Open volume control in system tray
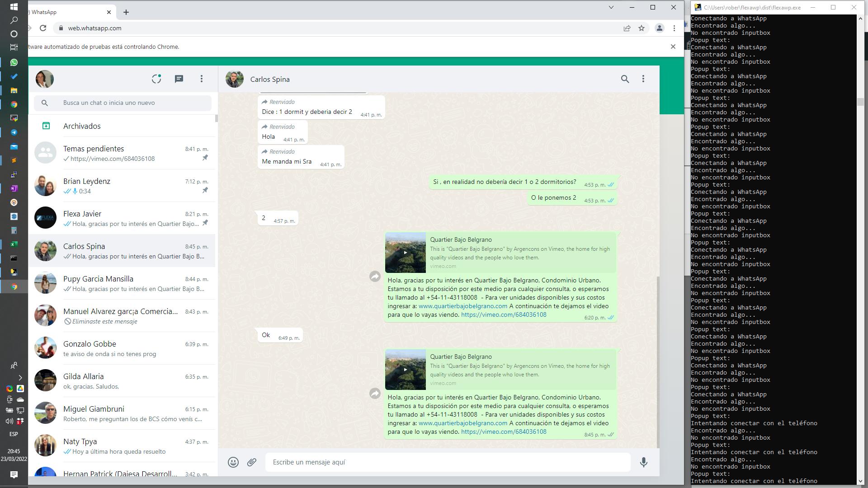The height and width of the screenshot is (488, 868). [9, 421]
